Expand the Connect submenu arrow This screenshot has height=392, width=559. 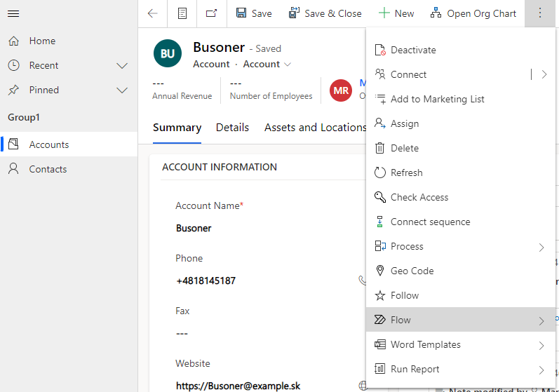(x=544, y=74)
